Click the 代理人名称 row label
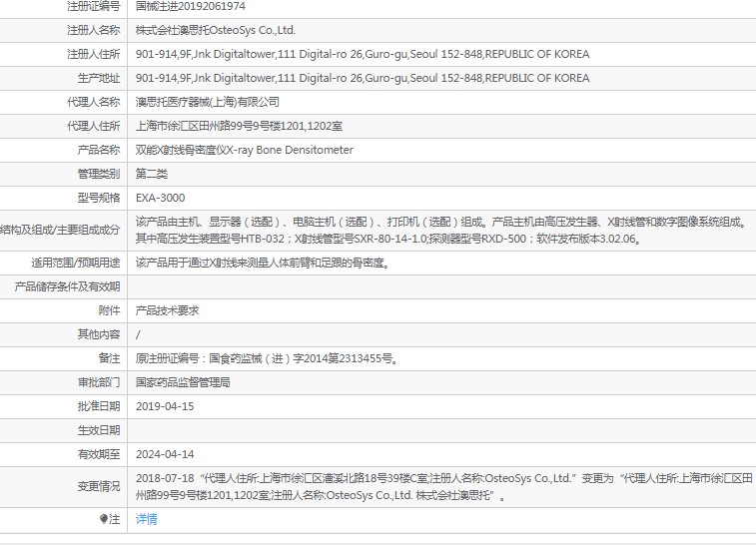 (93, 102)
